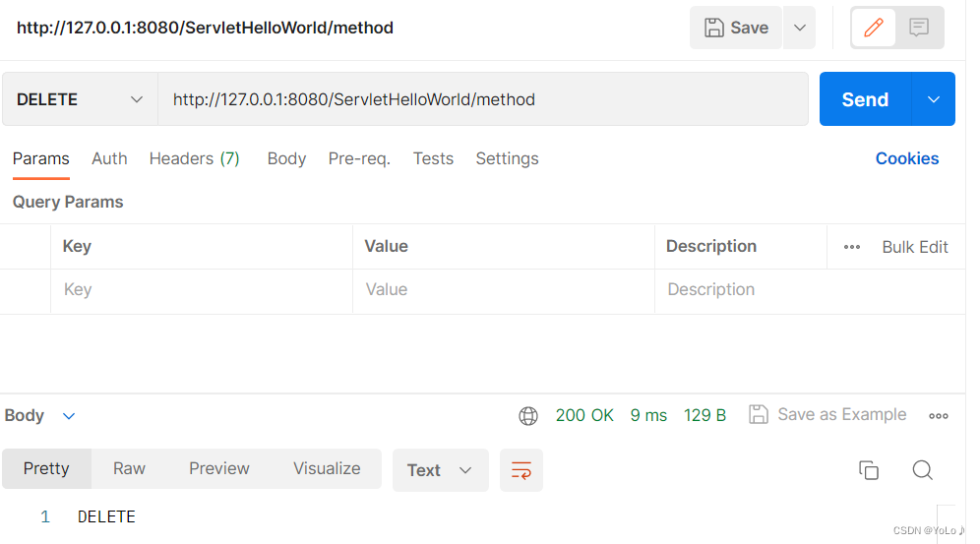
Task: Click the Query Params heading
Action: pos(68,202)
